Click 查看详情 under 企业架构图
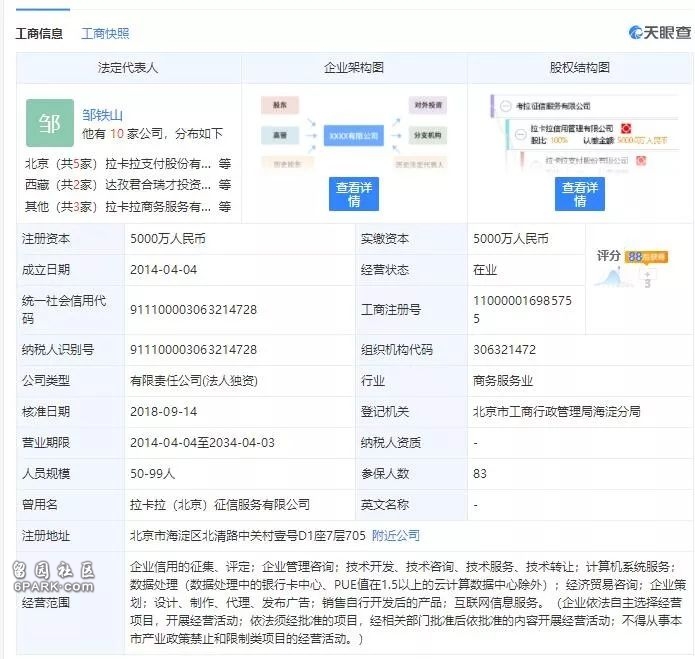This screenshot has height=659, width=695. click(x=354, y=194)
